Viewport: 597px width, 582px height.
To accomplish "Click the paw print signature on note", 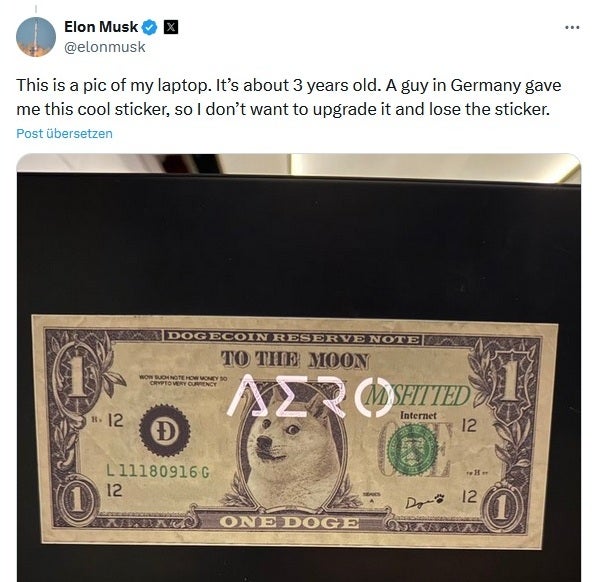I will click(439, 497).
